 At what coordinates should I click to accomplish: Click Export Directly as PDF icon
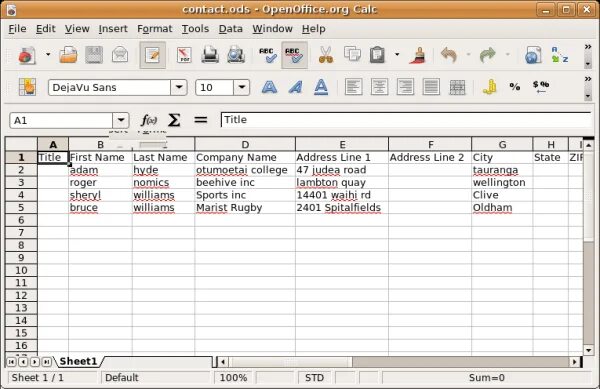184,55
